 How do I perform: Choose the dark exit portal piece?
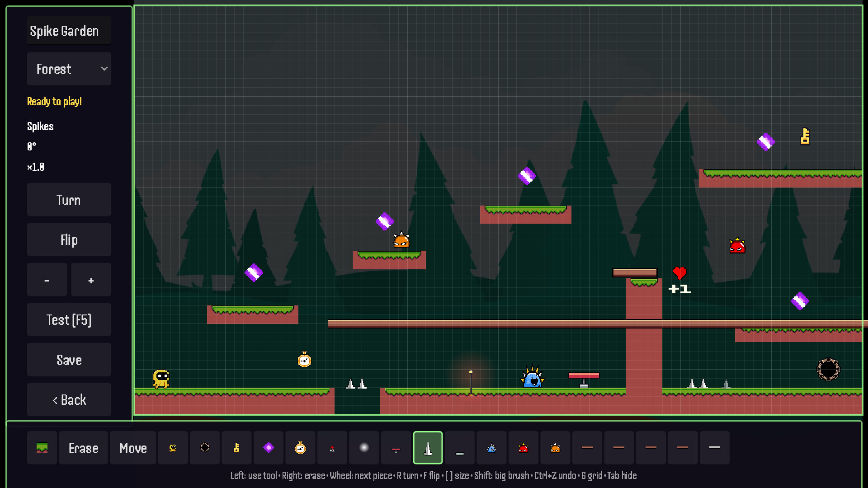click(x=205, y=448)
